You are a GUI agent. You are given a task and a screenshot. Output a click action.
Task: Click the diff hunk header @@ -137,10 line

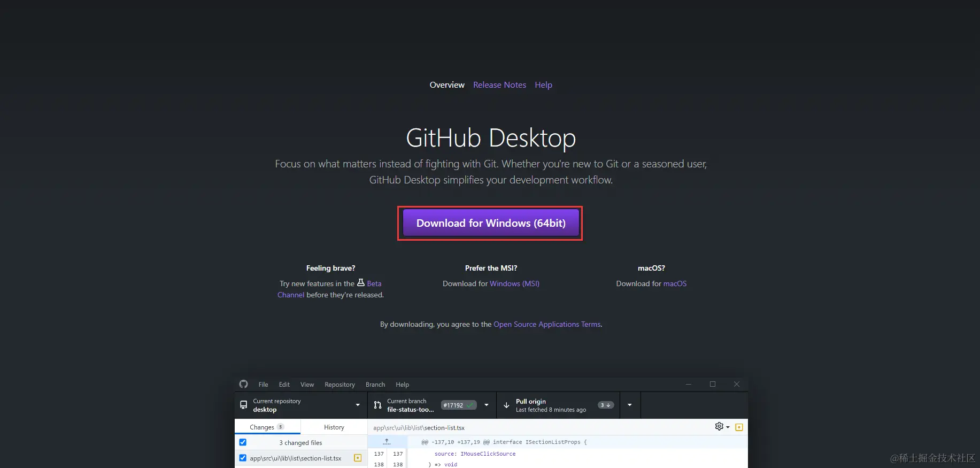[x=504, y=442]
